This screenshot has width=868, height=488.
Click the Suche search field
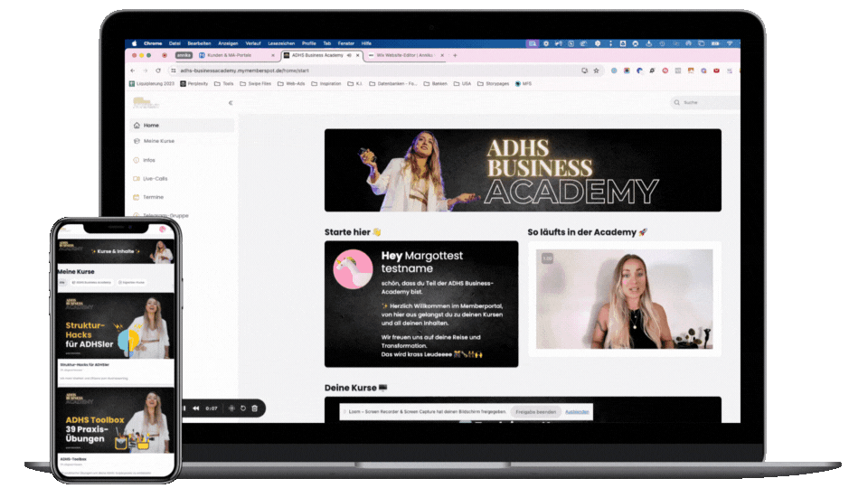click(705, 102)
